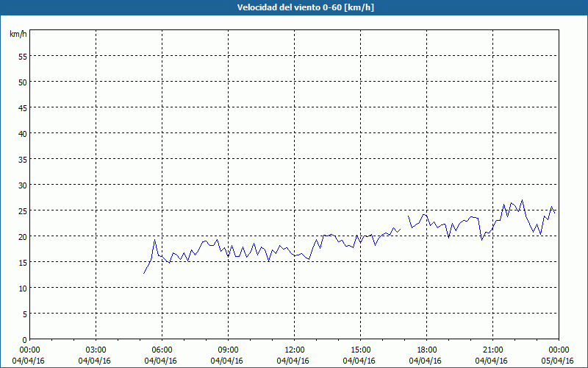This screenshot has width=588, height=368.
Task: Click the 'km/h' axis unit label
Action: 18,34
